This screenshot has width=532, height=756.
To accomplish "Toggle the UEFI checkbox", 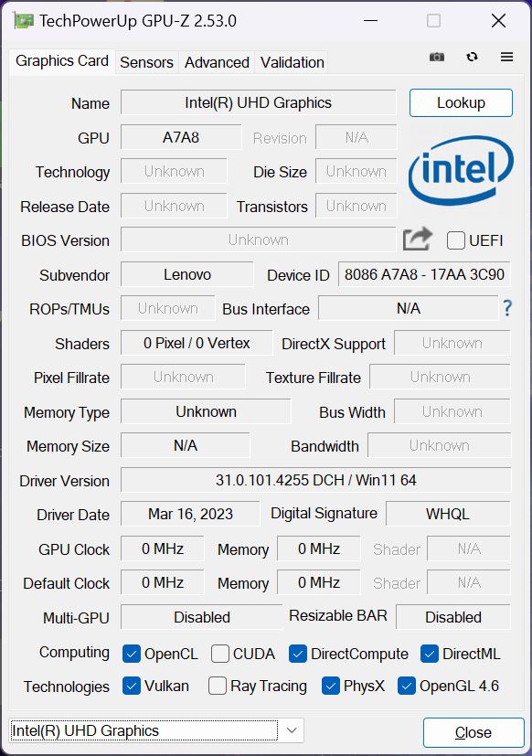I will 456,240.
